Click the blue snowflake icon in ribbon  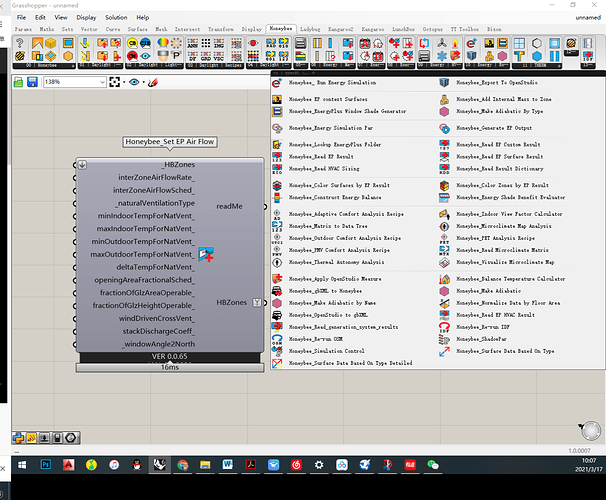click(442, 56)
